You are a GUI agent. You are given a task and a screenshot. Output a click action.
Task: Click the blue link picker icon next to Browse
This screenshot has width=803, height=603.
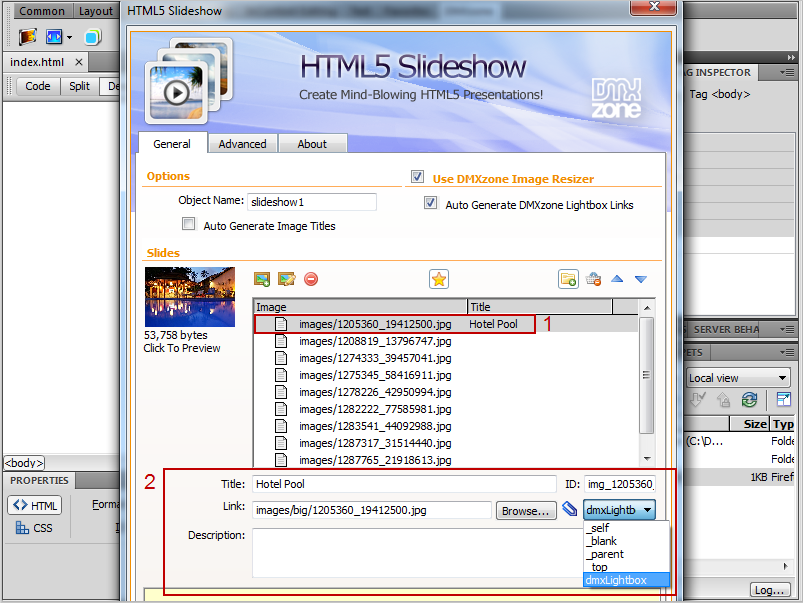coord(569,509)
